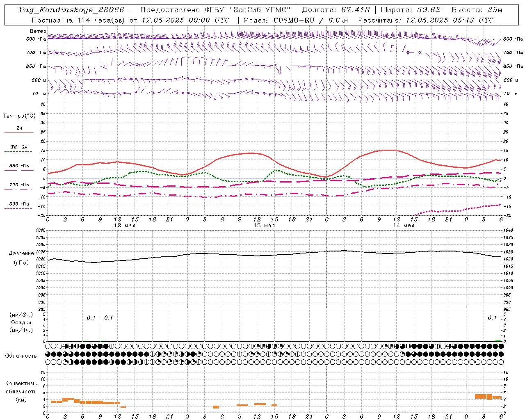Select the provider text ФГБУ "ЗапСиб УГМС"
The width and height of the screenshot is (525, 420).
247,10
